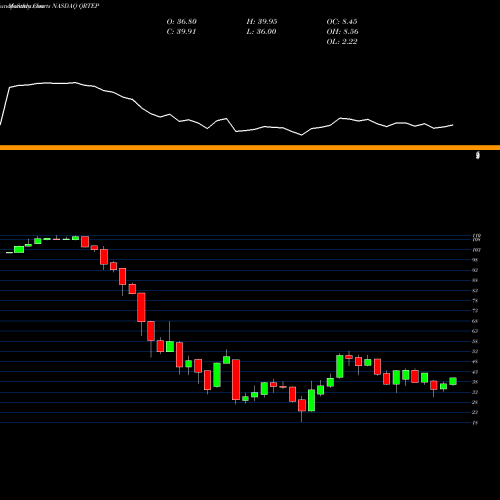Click the 78 price axis label
Image resolution: width=500 pixels, height=500 pixels.
(475, 300)
